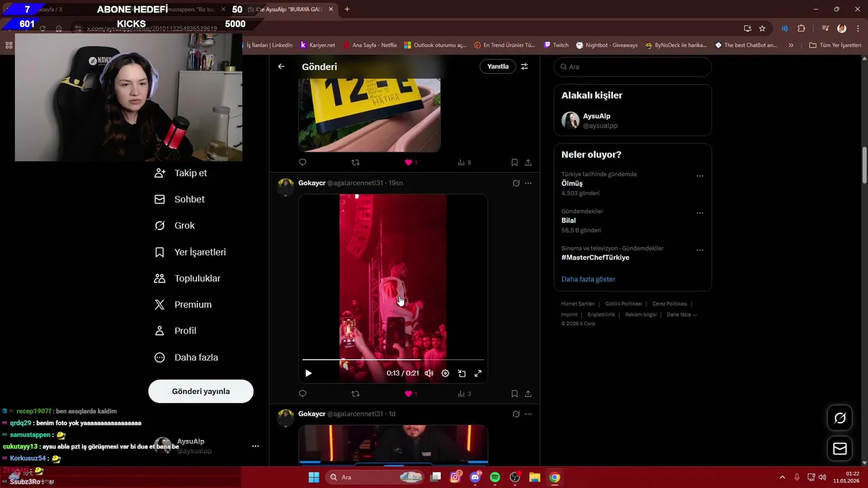The height and width of the screenshot is (488, 868).
Task: Repost the post with 8 views
Action: [355, 162]
